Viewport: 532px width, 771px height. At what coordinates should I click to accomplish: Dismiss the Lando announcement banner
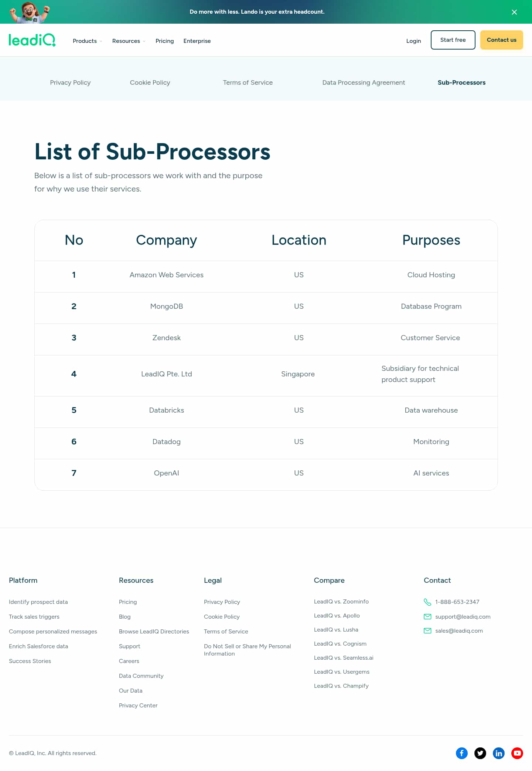pyautogui.click(x=514, y=12)
